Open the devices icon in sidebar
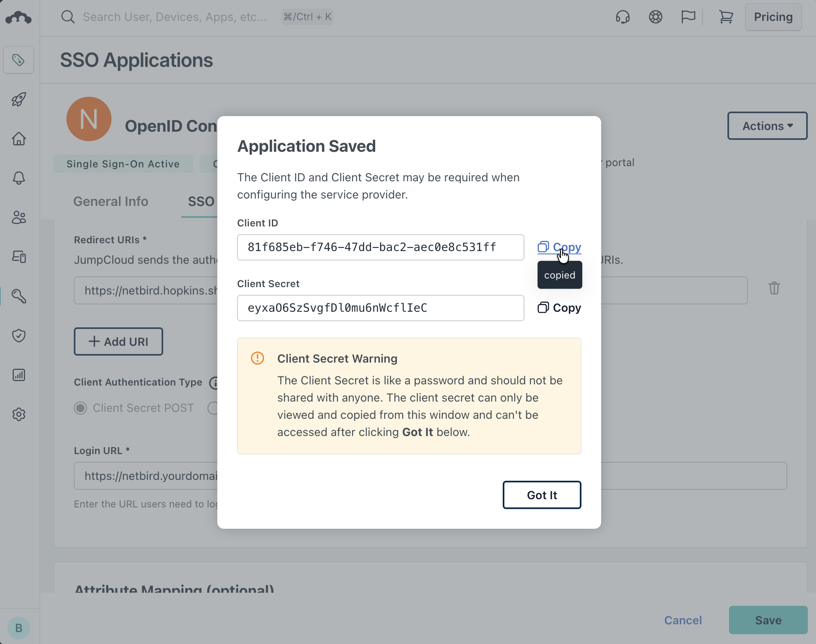Image resolution: width=816 pixels, height=644 pixels. tap(19, 257)
